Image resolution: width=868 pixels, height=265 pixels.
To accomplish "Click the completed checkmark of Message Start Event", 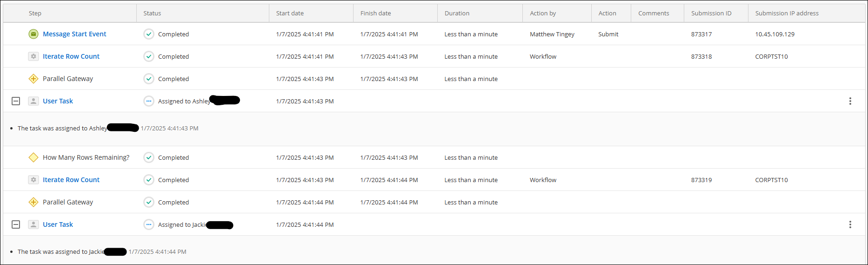I will pos(149,34).
